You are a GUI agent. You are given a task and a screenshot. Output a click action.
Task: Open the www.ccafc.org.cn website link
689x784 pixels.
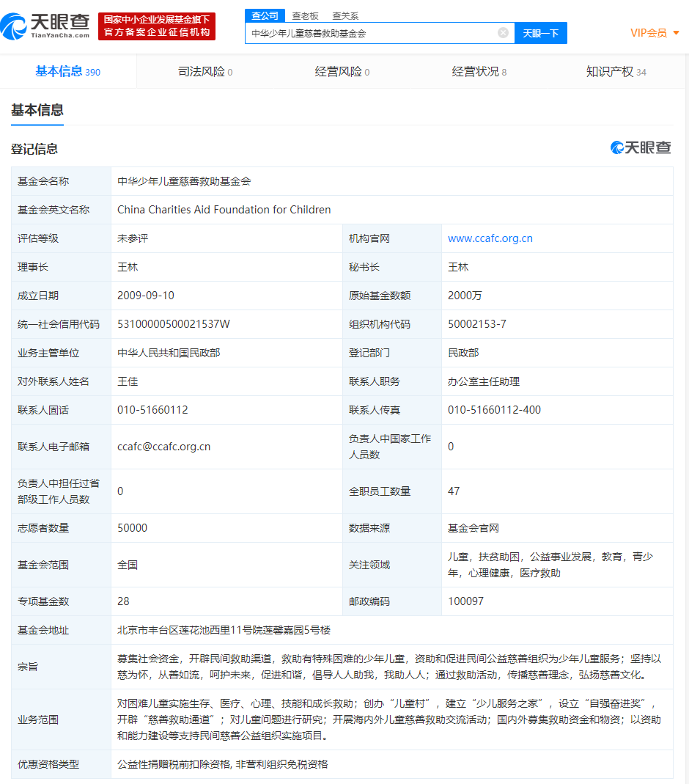coord(490,238)
